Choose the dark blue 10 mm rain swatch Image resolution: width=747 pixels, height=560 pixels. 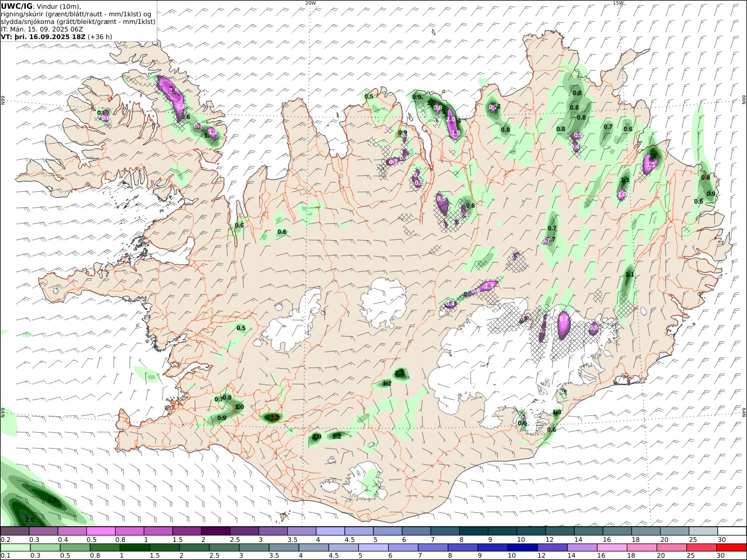[522, 548]
